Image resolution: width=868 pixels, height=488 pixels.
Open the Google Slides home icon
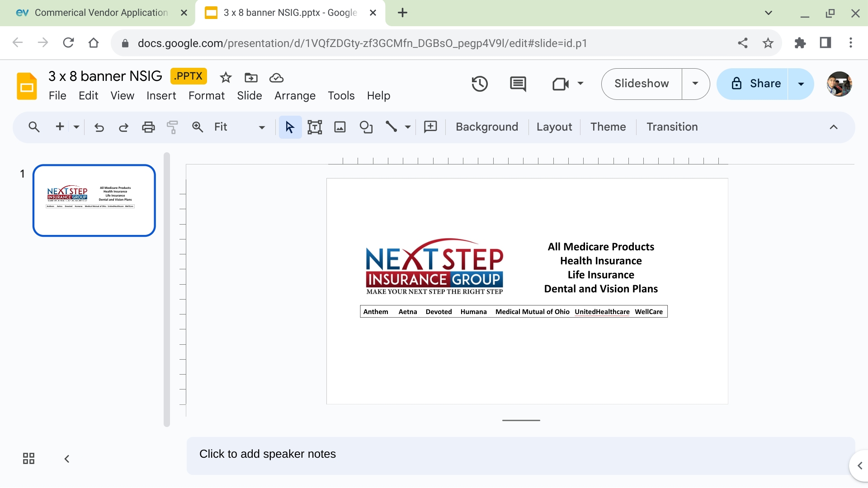(27, 86)
